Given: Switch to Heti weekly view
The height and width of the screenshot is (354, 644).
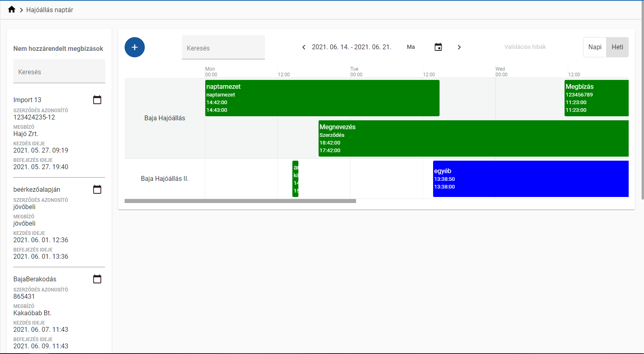Looking at the screenshot, I should pos(617,47).
